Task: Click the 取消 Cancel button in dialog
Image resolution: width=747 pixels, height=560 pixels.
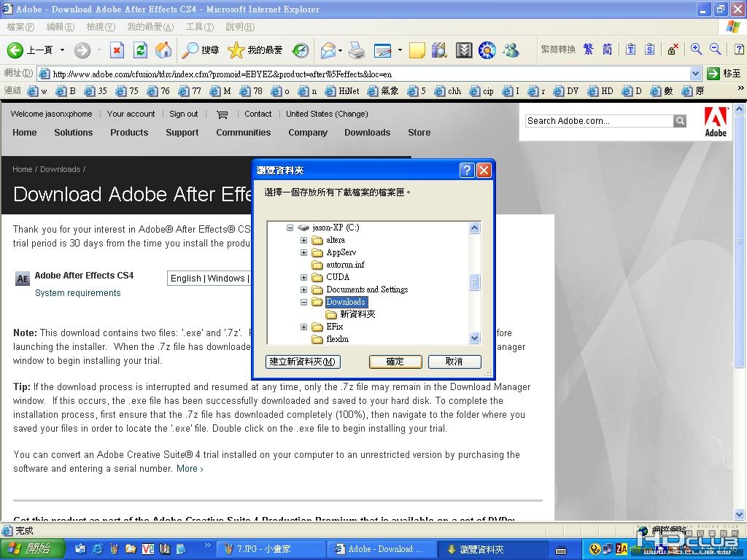Action: [x=454, y=362]
